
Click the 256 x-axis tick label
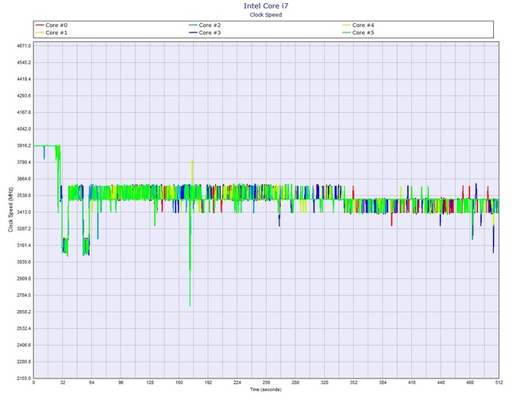[x=266, y=382]
